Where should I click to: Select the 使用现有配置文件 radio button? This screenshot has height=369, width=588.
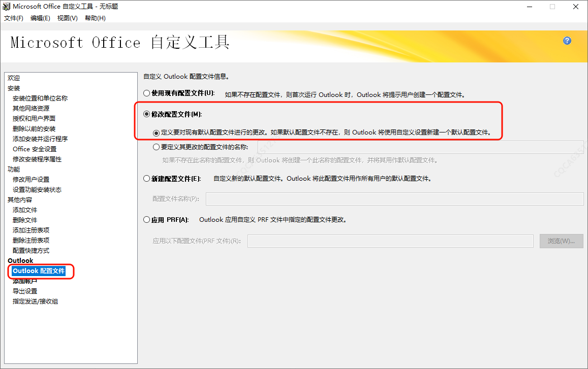[x=147, y=93]
